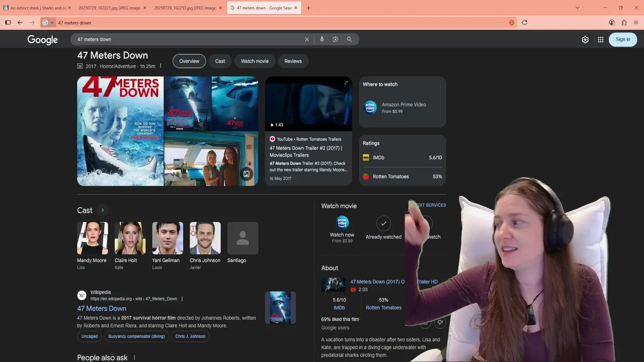The height and width of the screenshot is (362, 644).
Task: Open new browser tab
Action: click(x=308, y=8)
